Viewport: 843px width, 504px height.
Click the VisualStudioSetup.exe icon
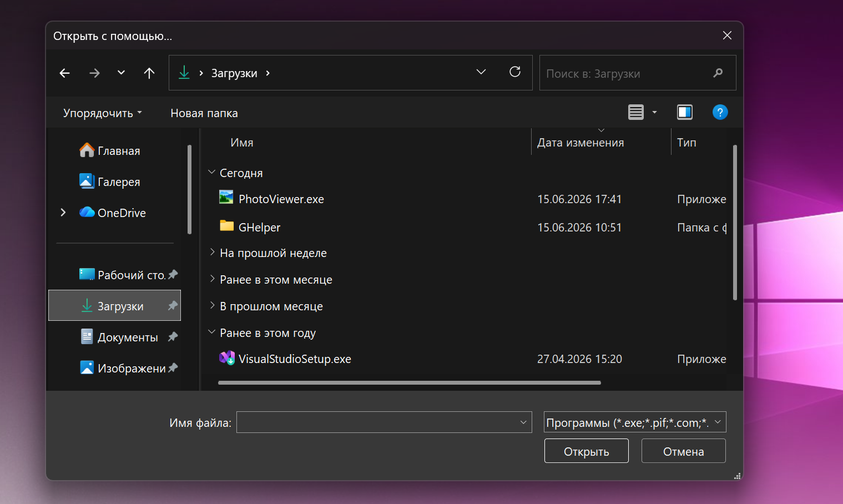click(227, 358)
